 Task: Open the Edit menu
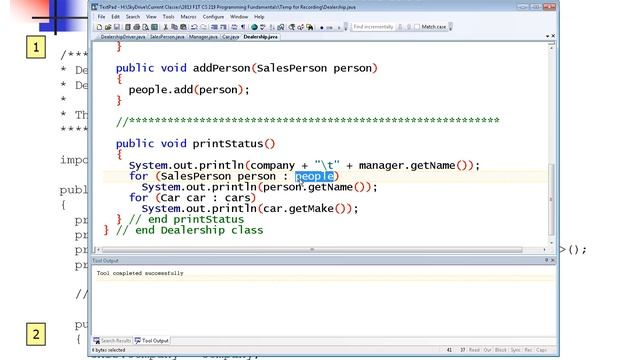[x=116, y=17]
